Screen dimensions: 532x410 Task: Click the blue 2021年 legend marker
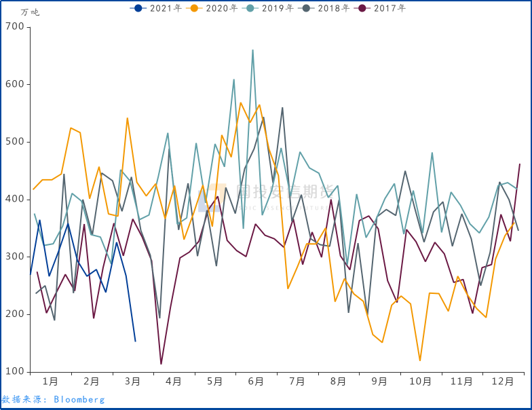pyautogui.click(x=139, y=8)
